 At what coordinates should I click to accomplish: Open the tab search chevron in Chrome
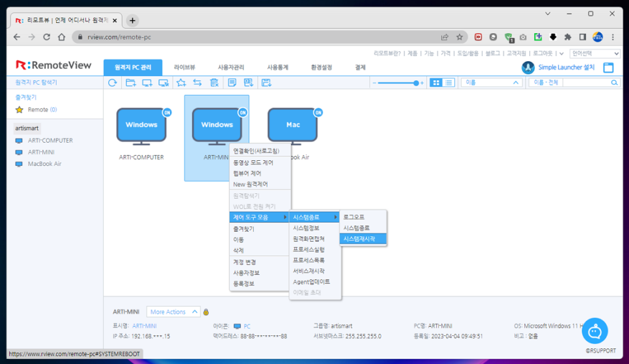click(x=548, y=14)
